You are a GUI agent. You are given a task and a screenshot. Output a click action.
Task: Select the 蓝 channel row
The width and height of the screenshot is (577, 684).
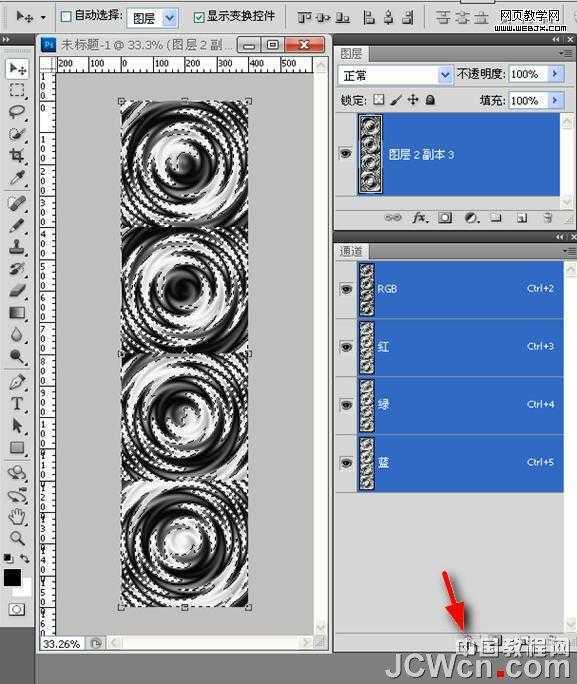click(461, 463)
